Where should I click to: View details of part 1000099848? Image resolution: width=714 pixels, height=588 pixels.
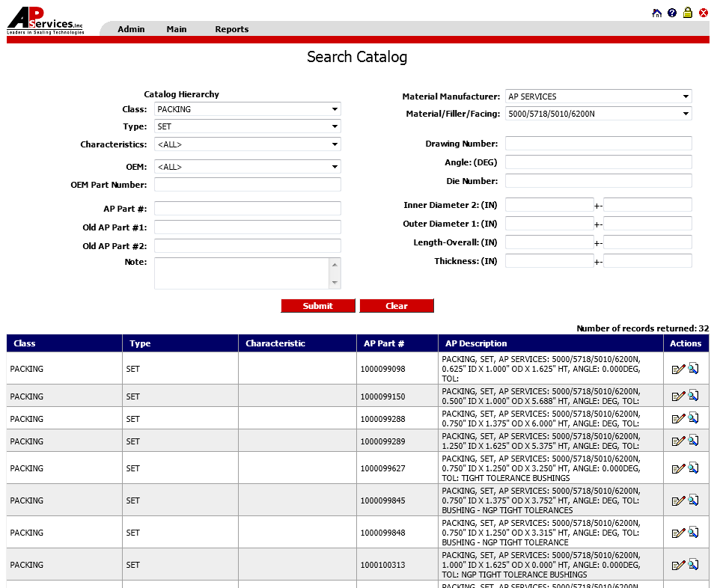point(693,532)
